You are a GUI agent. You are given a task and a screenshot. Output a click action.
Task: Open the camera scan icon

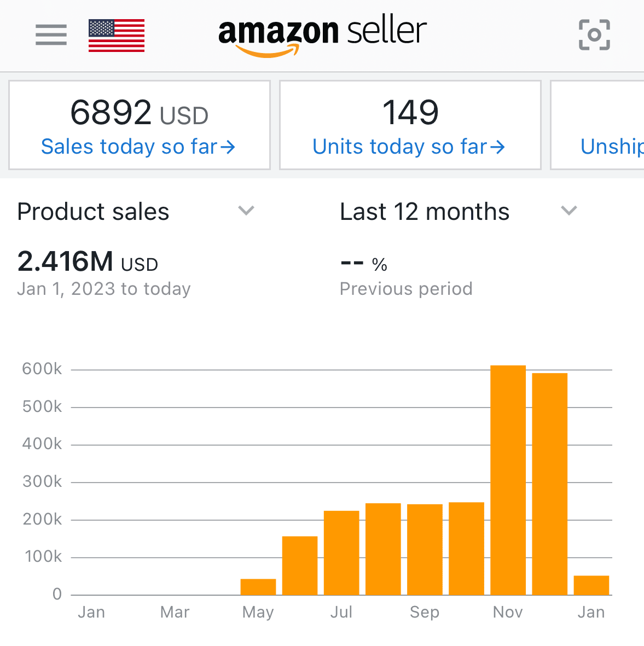click(594, 35)
